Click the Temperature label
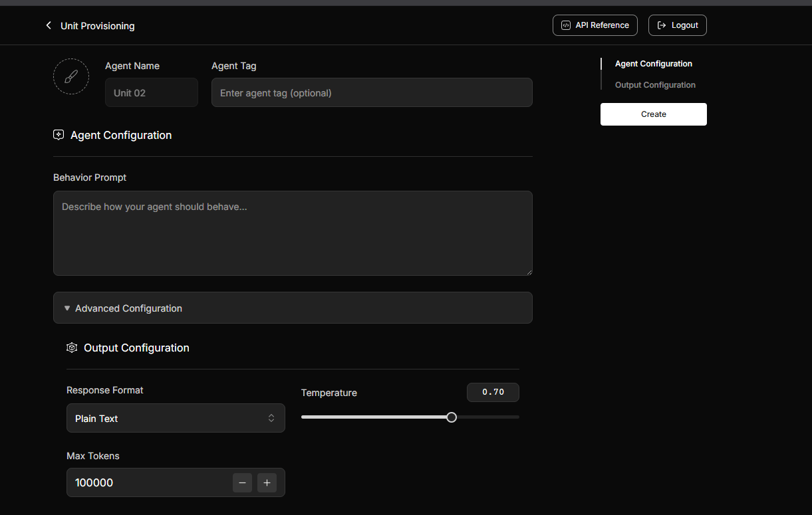 coord(329,393)
